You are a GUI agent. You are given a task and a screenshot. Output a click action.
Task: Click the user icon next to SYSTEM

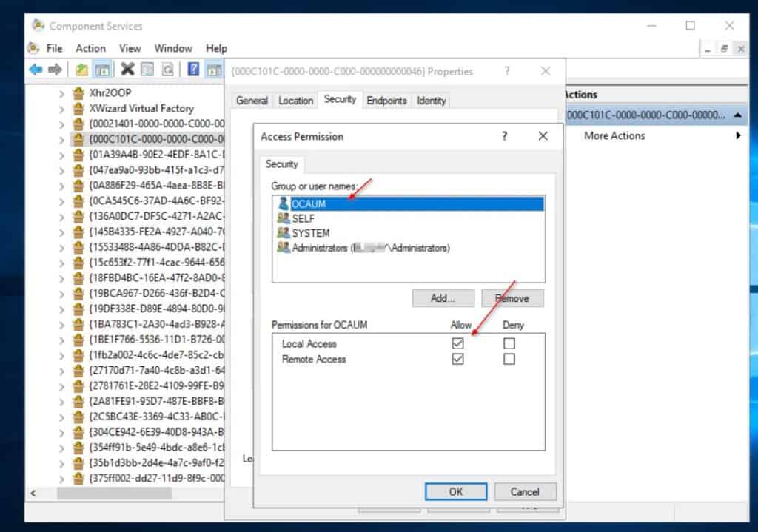(284, 232)
